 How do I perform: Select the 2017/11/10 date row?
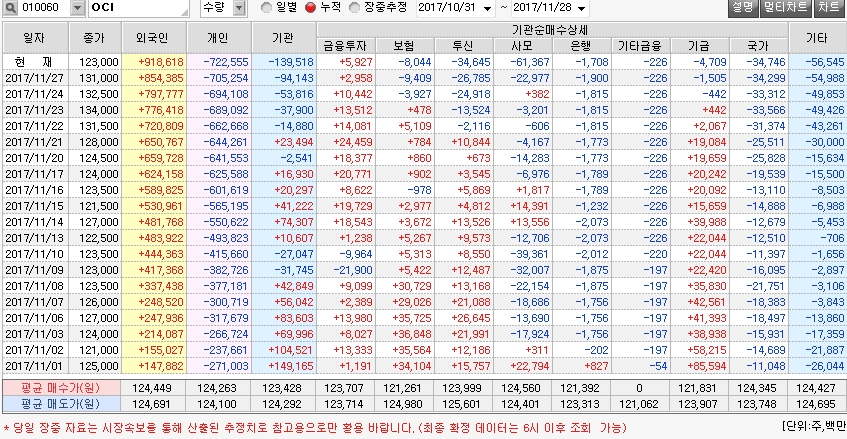point(35,254)
